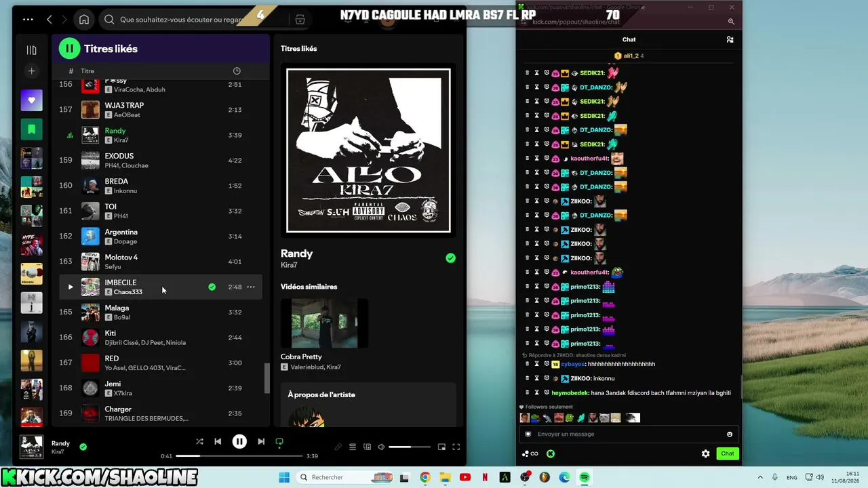868x488 pixels.
Task: Sort tracks by the duration clock icon
Action: click(237, 71)
